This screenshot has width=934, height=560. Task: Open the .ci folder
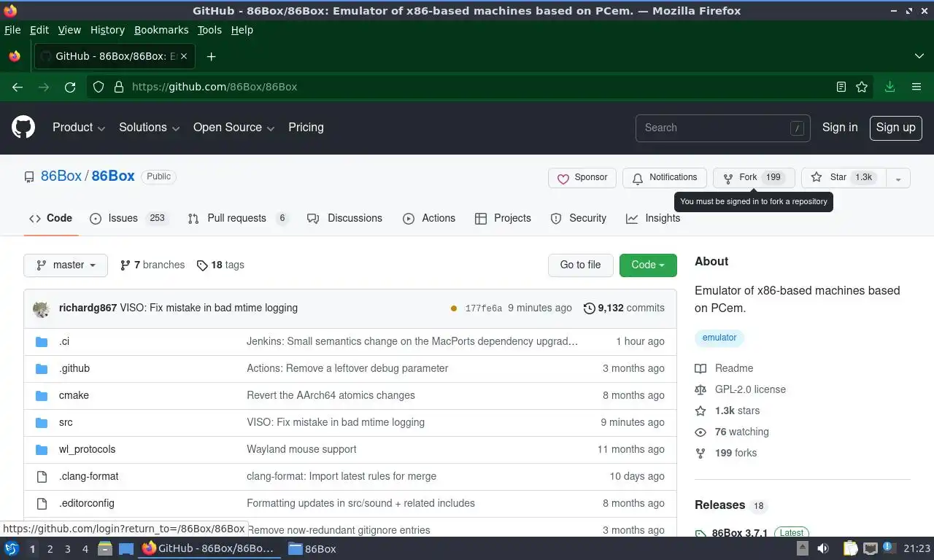click(64, 341)
